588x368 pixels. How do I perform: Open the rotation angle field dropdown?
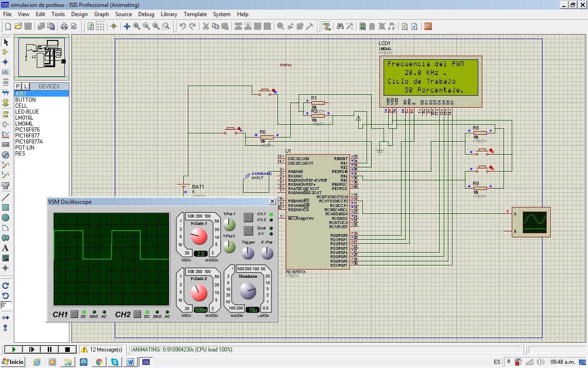6,304
